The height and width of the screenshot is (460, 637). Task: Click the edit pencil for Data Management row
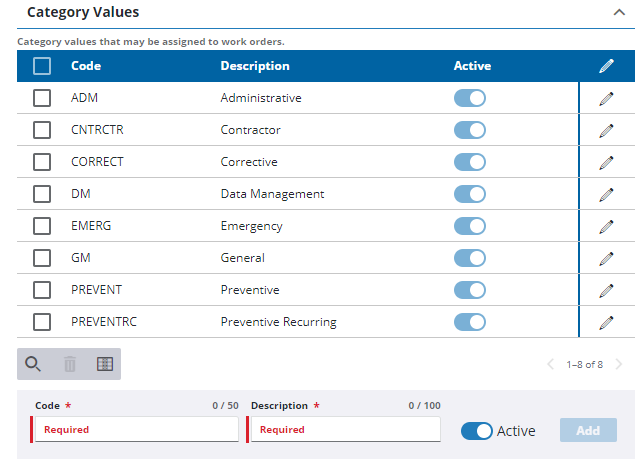606,194
